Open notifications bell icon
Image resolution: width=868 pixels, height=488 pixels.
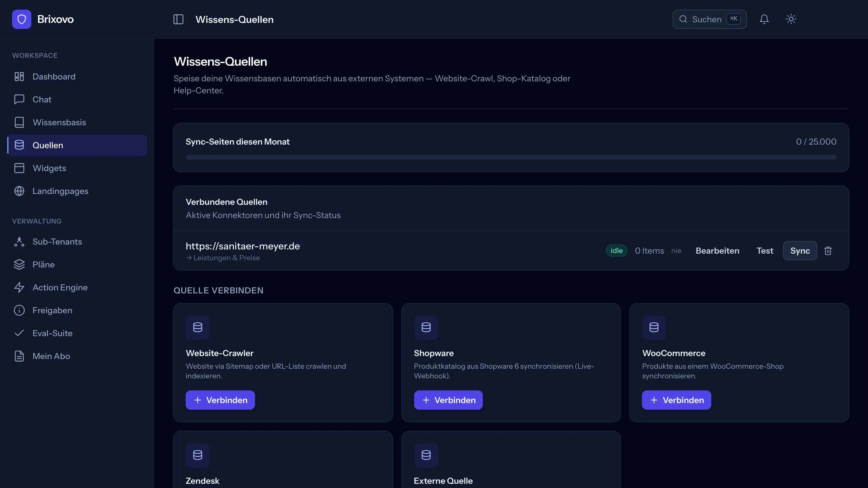click(764, 19)
